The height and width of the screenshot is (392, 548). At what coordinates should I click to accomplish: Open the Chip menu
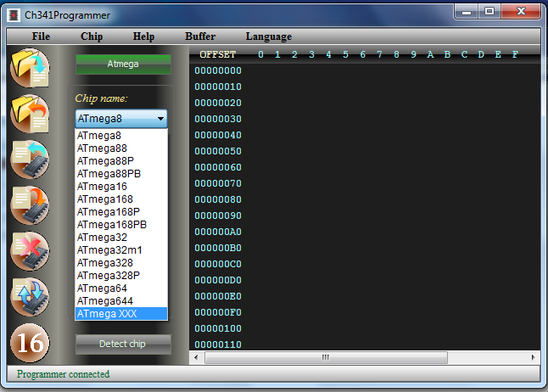pyautogui.click(x=92, y=36)
